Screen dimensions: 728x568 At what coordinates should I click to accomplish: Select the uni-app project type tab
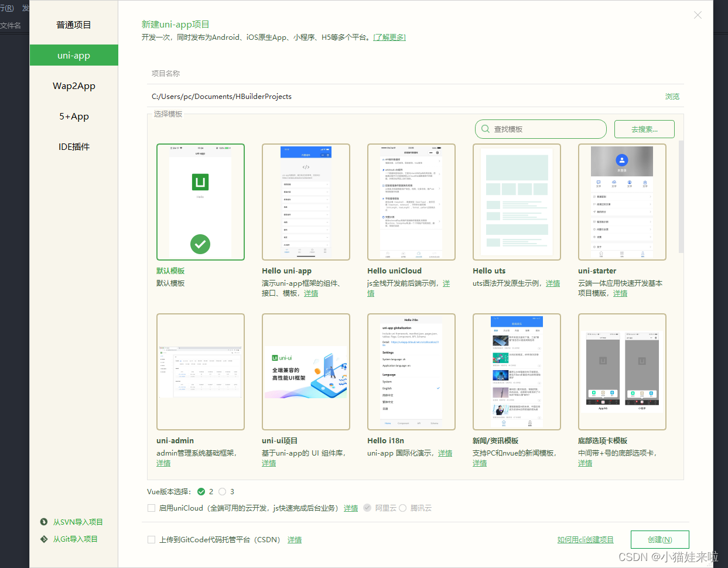coord(74,55)
